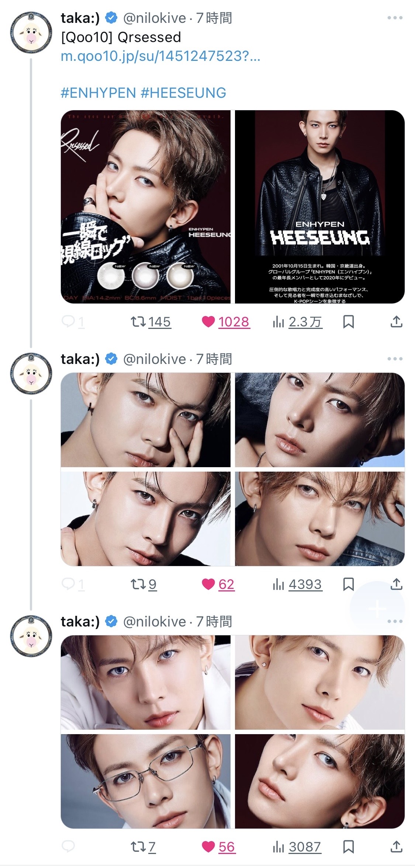Reply to the last tweet in thread
Viewport: 415px width, 868px height.
click(x=68, y=847)
